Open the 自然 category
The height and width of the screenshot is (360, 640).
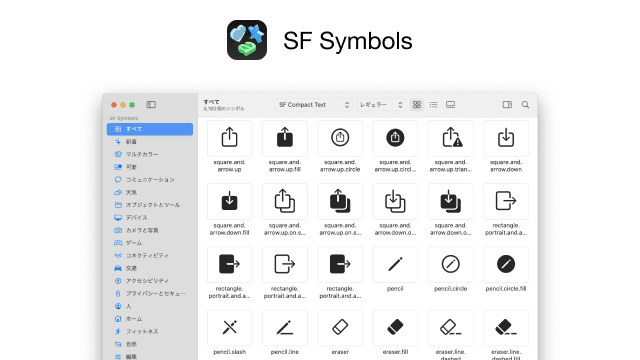click(x=150, y=344)
